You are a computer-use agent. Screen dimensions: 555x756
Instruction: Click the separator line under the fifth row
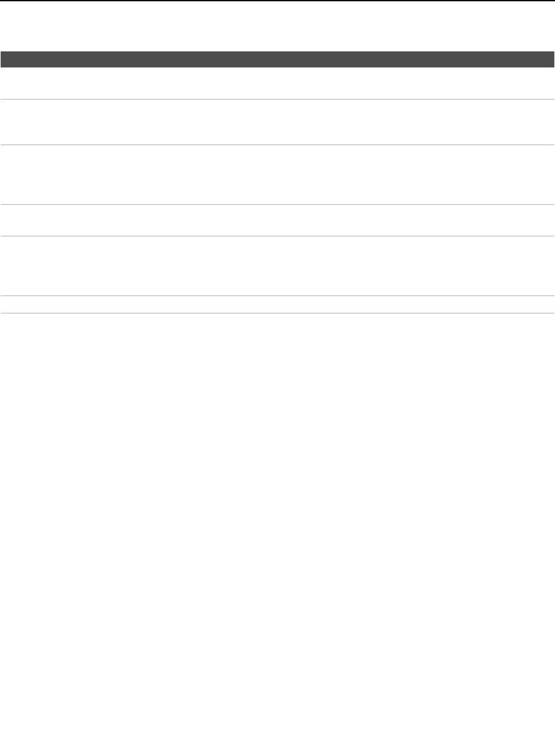[x=277, y=295]
